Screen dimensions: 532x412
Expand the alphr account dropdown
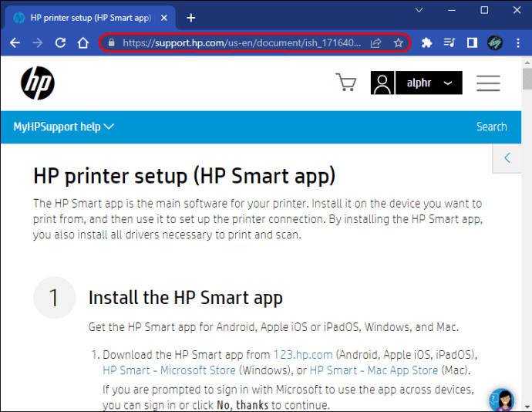pyautogui.click(x=429, y=83)
